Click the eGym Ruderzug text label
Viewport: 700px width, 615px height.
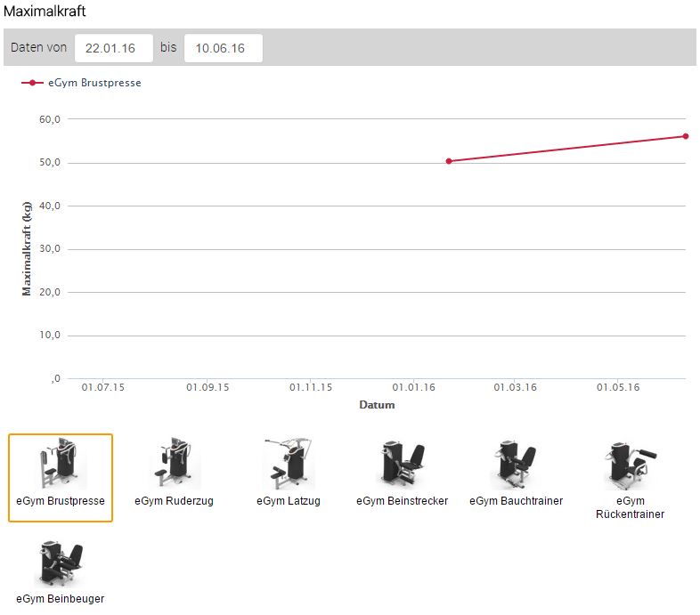click(174, 501)
